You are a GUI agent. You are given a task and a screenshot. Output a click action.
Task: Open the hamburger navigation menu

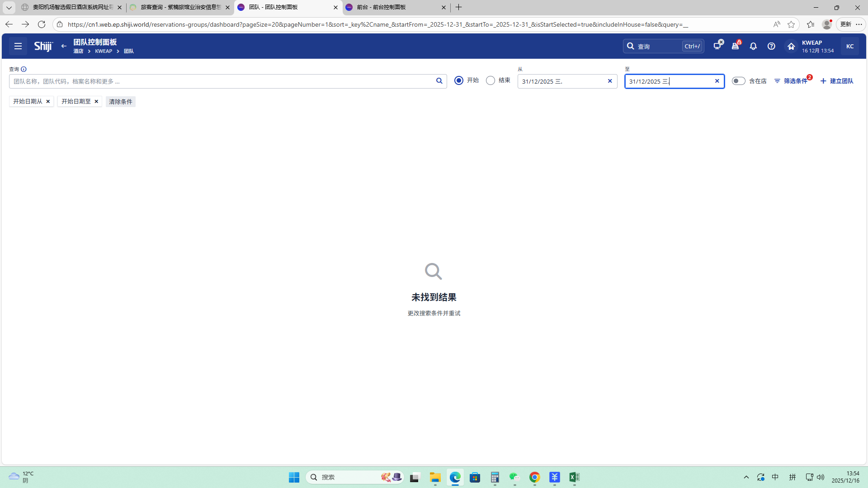tap(18, 46)
